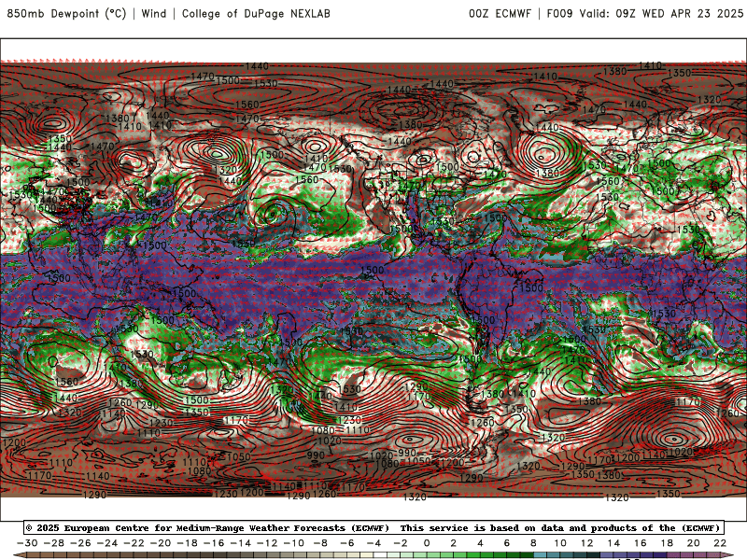The image size is (747, 560).
Task: Select the positive 10 value on the color scale
Action: (x=560, y=543)
